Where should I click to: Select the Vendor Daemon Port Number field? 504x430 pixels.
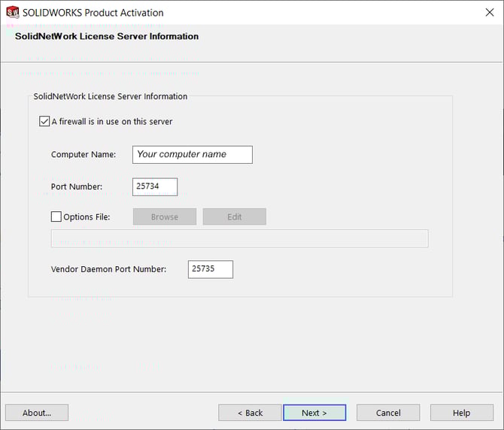click(210, 269)
